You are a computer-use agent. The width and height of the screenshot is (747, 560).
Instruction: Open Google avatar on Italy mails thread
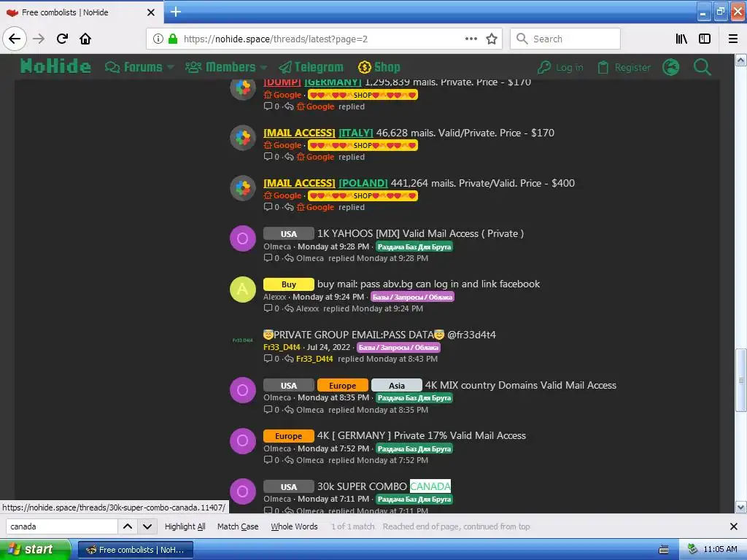(243, 138)
